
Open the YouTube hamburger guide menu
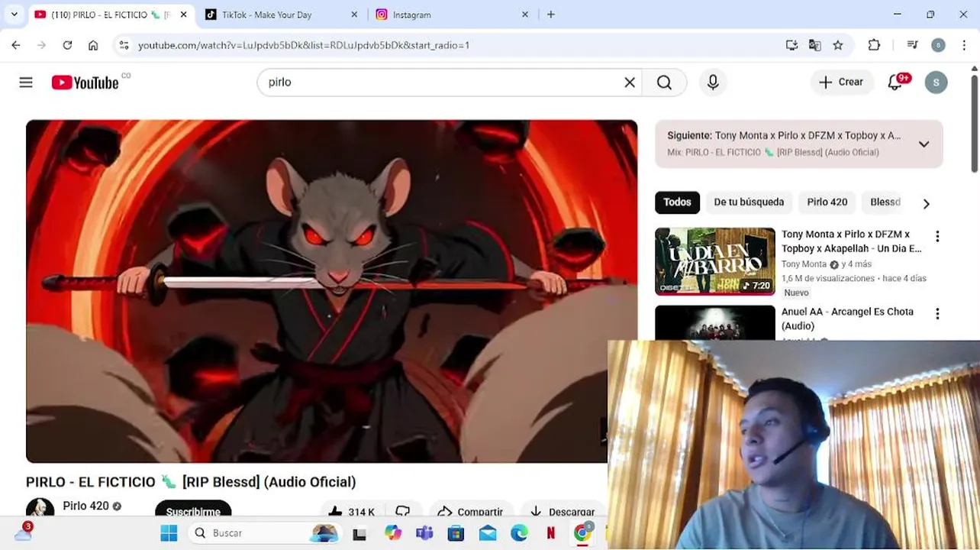(26, 82)
